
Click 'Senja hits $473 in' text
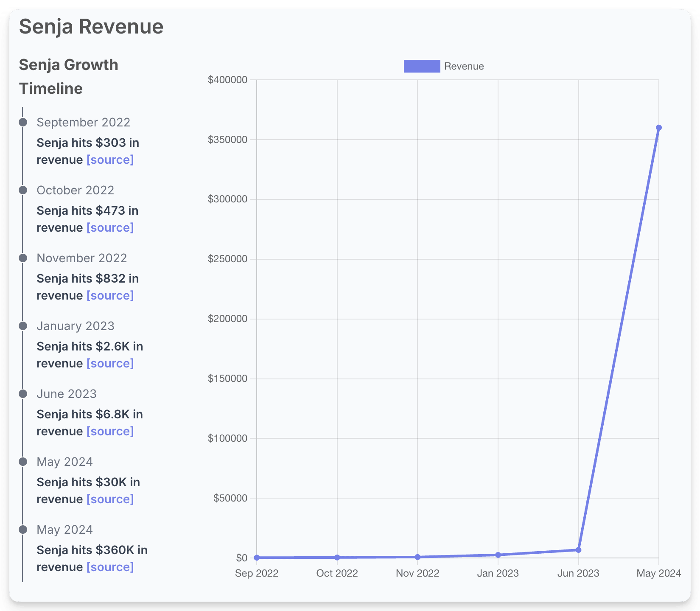pos(88,211)
